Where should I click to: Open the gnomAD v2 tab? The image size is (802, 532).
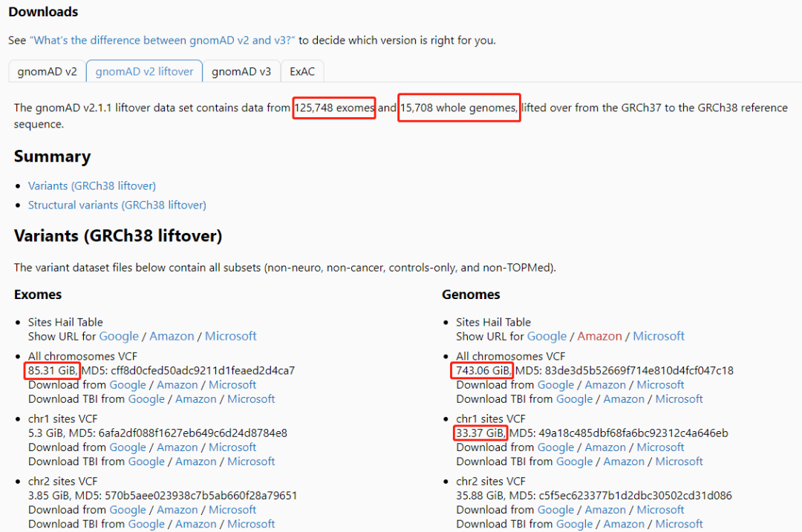point(47,71)
